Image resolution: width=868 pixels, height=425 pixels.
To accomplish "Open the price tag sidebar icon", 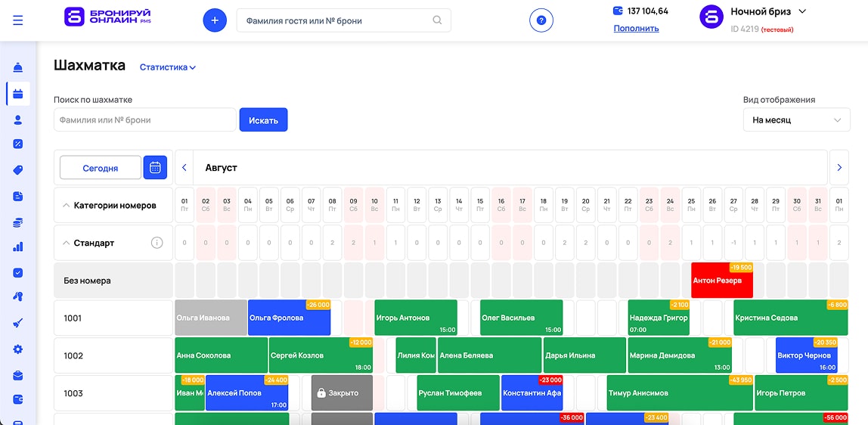I will tap(17, 170).
